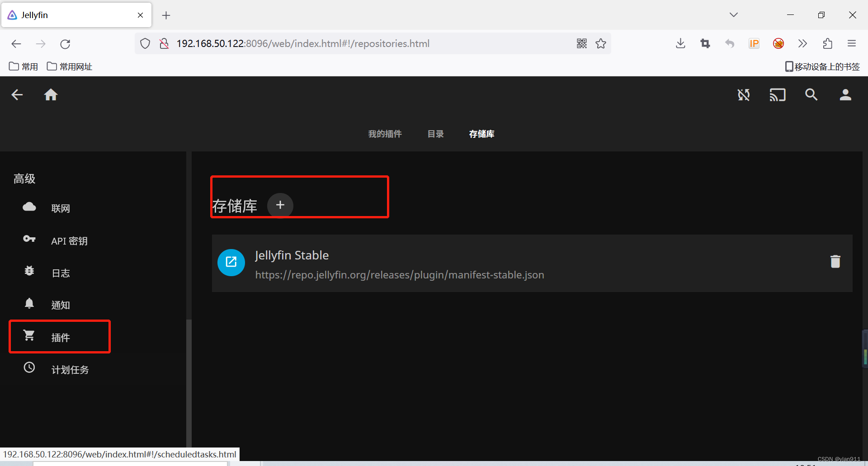Viewport: 868px width, 466px height.
Task: Click the IP extension icon
Action: coord(754,43)
